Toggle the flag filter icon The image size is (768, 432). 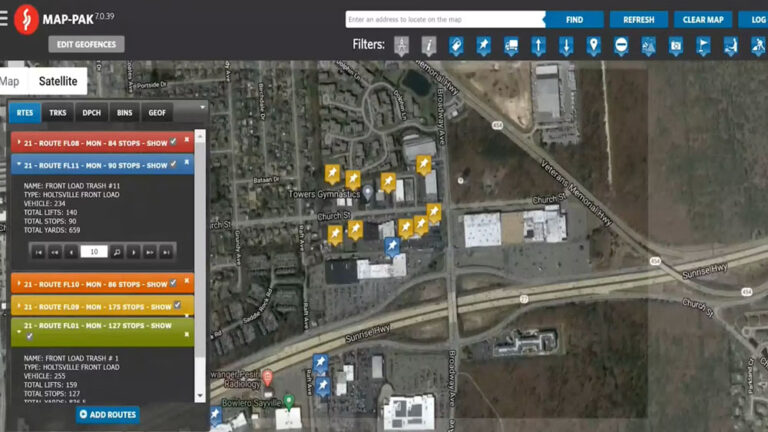(x=703, y=46)
